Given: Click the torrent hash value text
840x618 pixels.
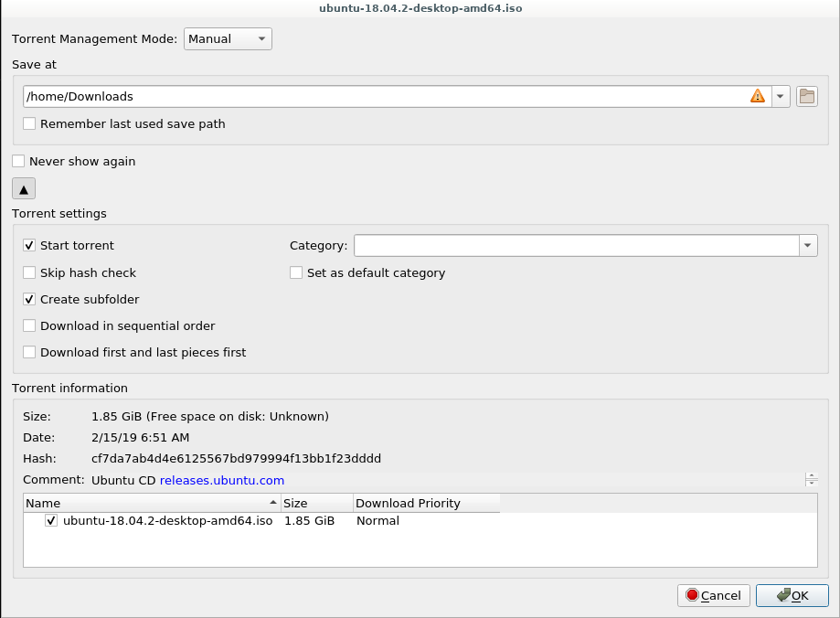Looking at the screenshot, I should [x=236, y=459].
